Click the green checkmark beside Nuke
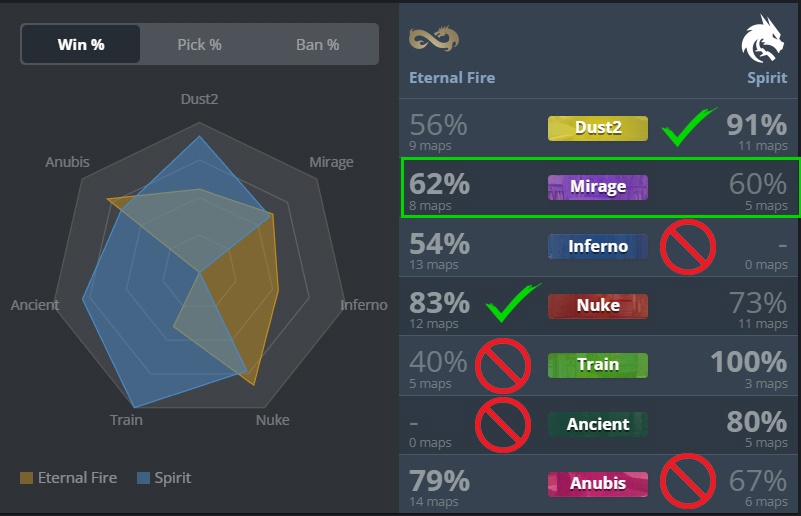 [512, 303]
